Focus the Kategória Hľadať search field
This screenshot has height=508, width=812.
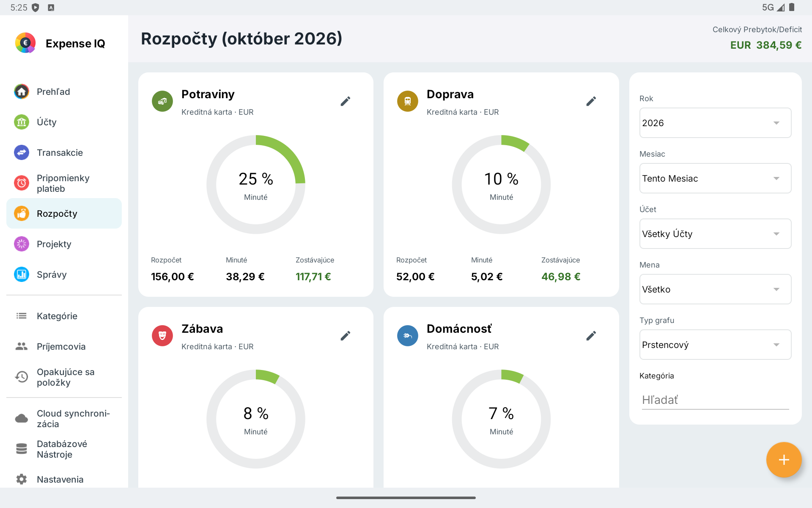[715, 400]
